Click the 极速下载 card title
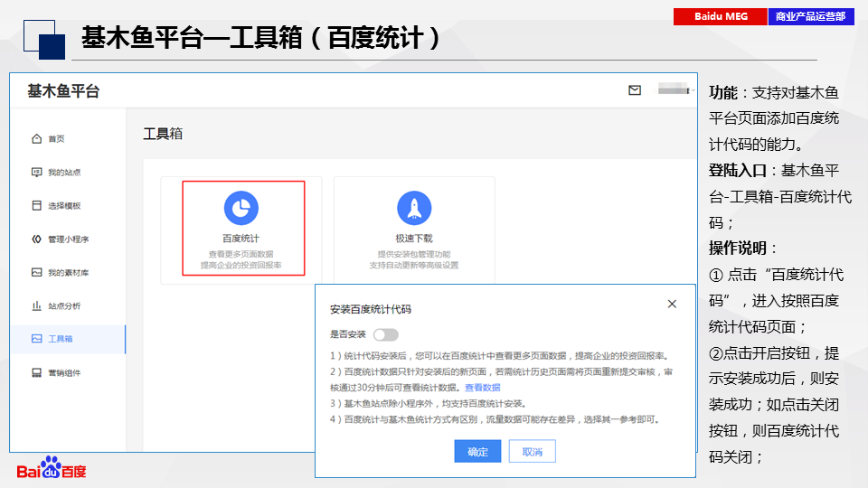 tap(414, 239)
